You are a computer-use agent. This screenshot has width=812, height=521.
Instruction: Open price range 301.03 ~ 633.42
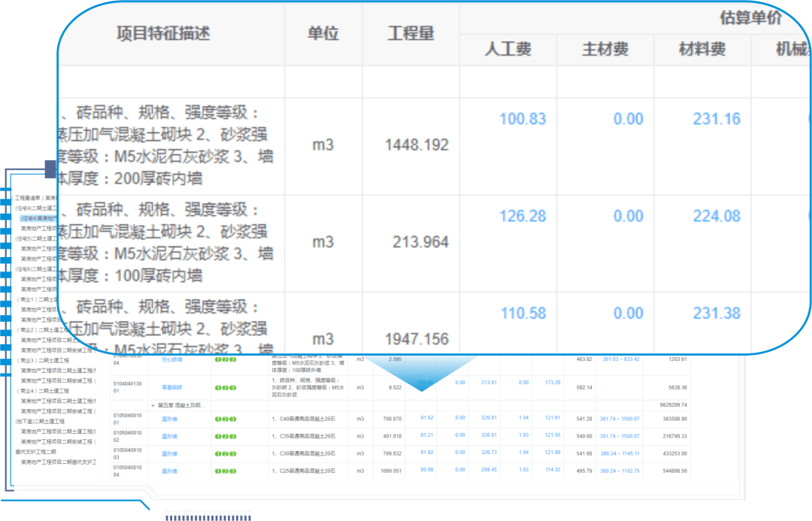[x=620, y=359]
